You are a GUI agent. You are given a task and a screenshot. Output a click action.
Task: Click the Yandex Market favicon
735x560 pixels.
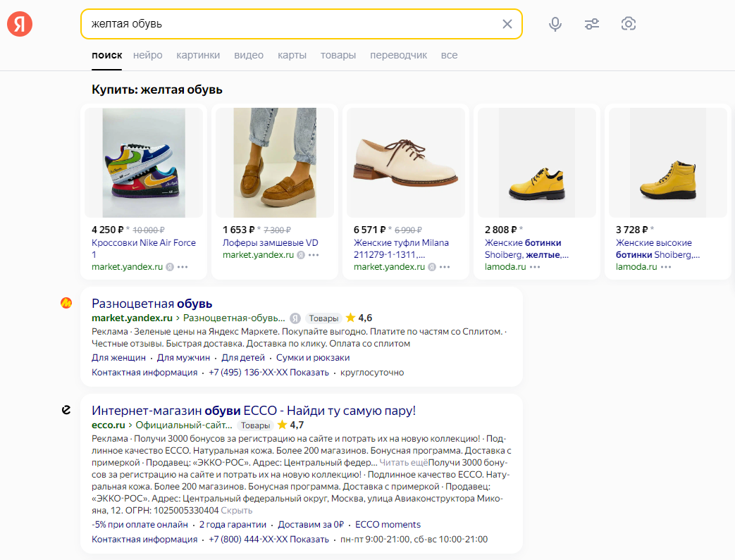(x=66, y=303)
